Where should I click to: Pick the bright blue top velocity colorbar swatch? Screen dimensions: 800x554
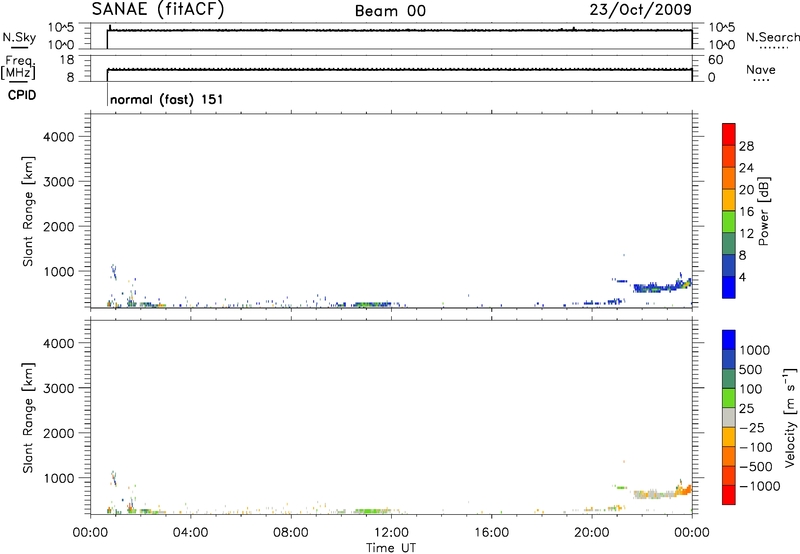729,340
